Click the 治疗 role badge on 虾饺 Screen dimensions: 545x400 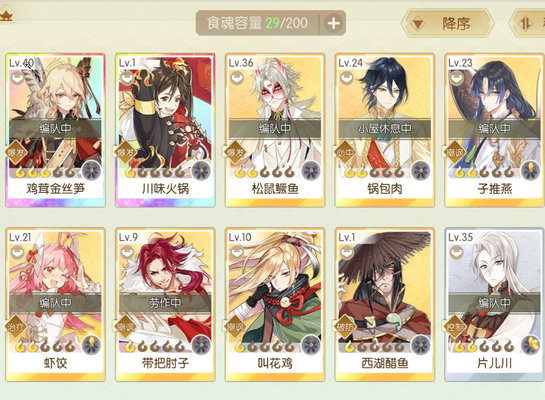(16, 326)
